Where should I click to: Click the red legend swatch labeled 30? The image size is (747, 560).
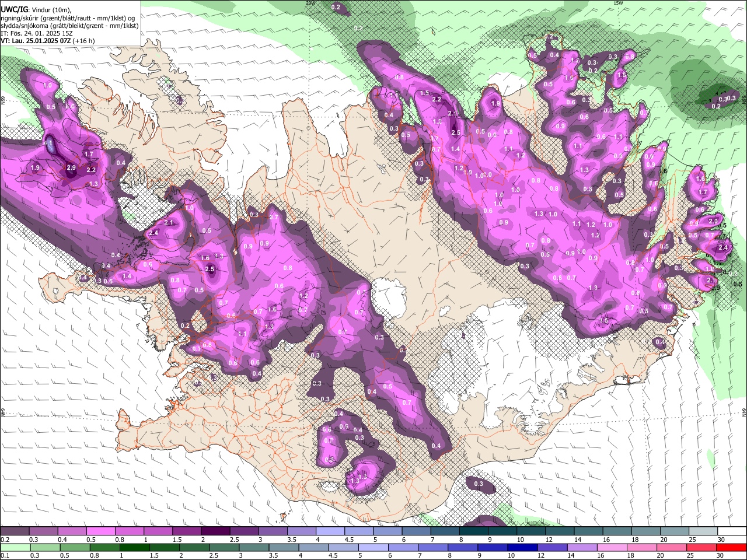point(731,547)
